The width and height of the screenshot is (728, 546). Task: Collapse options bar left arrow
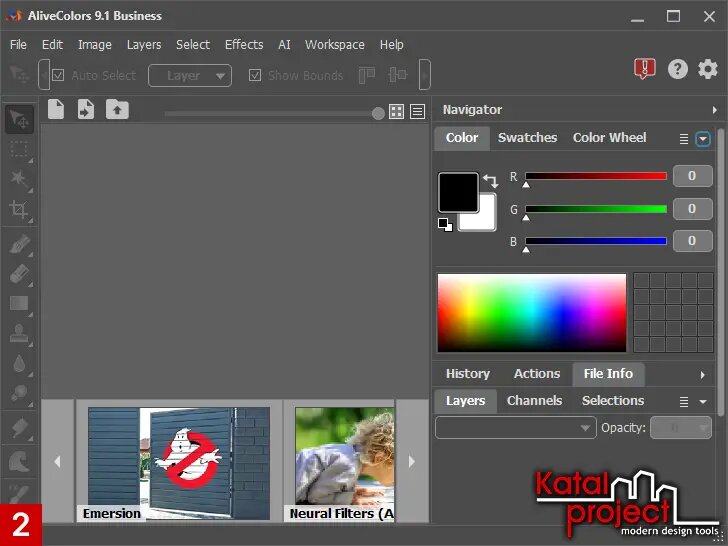44,74
